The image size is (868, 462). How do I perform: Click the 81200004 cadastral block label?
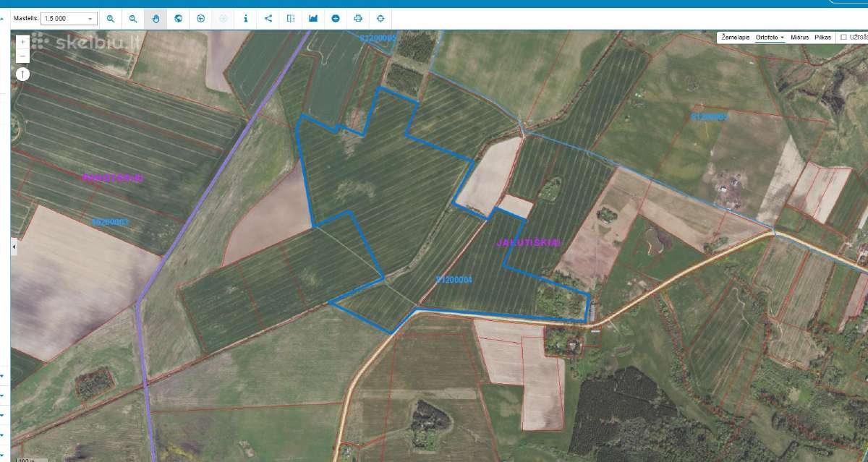click(454, 279)
